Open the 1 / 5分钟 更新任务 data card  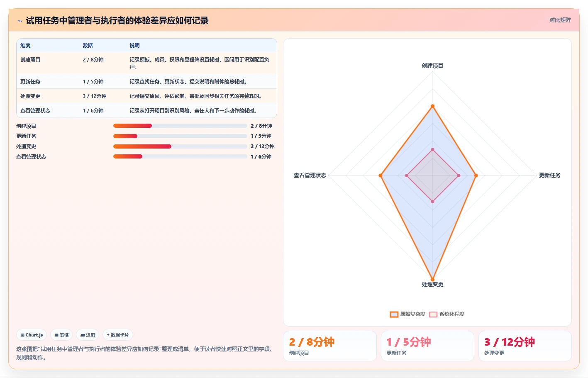click(427, 346)
